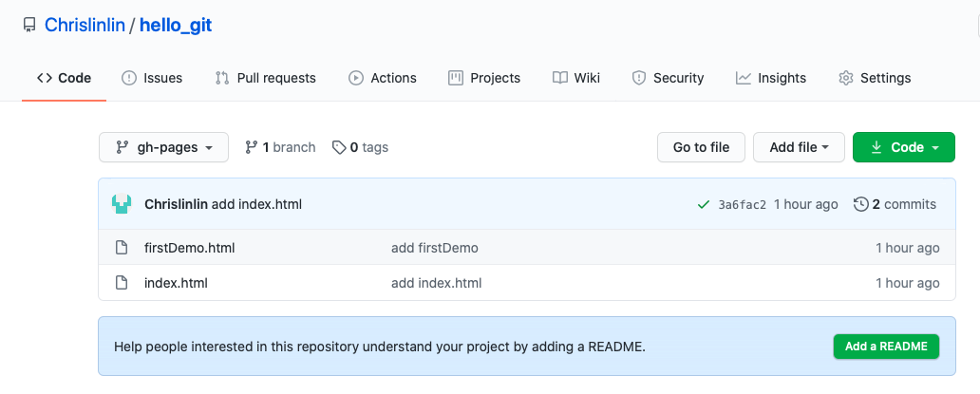Screen dimensions: 980x394
Task: Click Chrislinlin's avatar in the commit row
Action: pos(122,204)
